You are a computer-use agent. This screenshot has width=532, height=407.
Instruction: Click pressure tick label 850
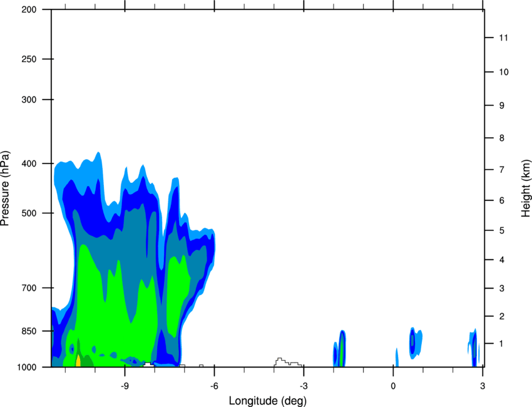pos(29,331)
